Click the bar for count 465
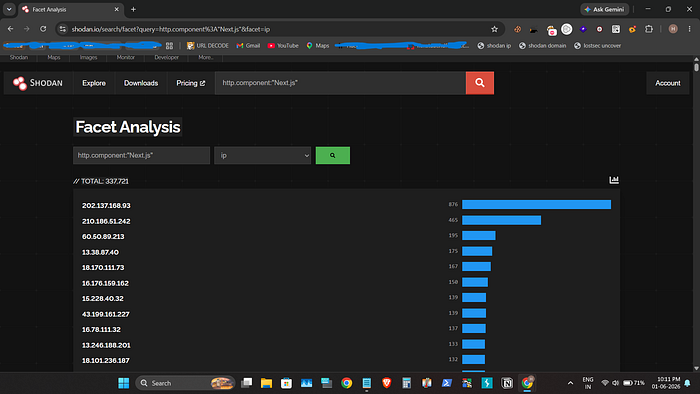Image resolution: width=700 pixels, height=394 pixels. click(501, 220)
